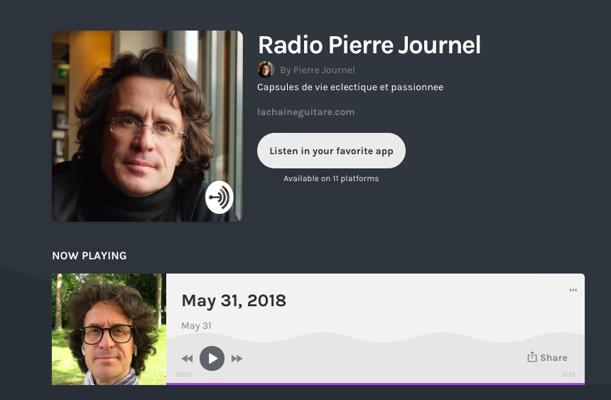Image resolution: width=611 pixels, height=400 pixels.
Task: Click the NOW PLAYING section heading
Action: pyautogui.click(x=89, y=256)
